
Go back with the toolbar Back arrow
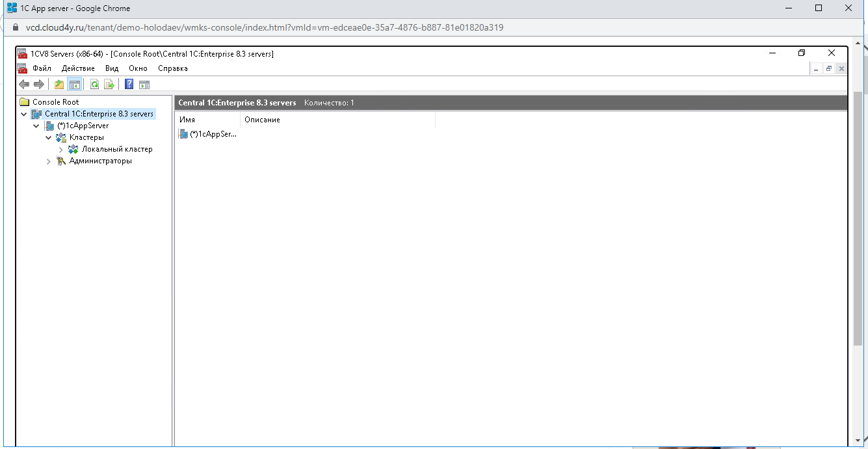point(24,84)
